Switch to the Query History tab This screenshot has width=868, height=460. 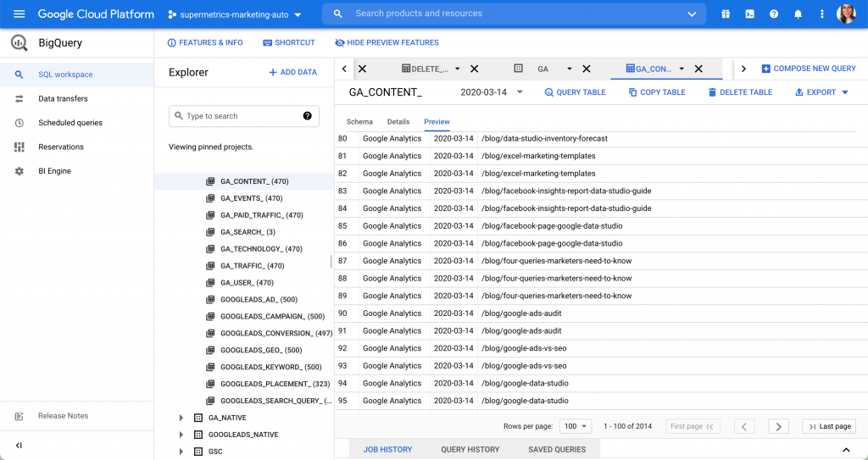pos(470,449)
